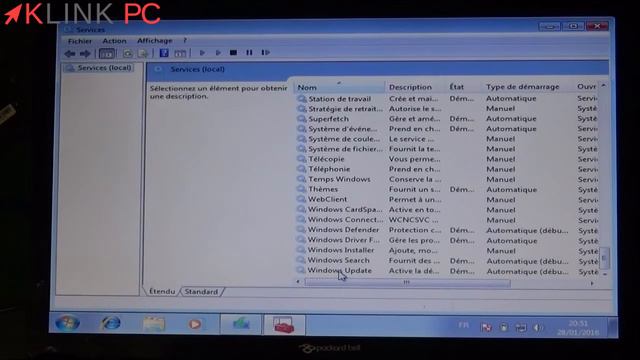Click the gear icon beside Thèmes

point(301,189)
